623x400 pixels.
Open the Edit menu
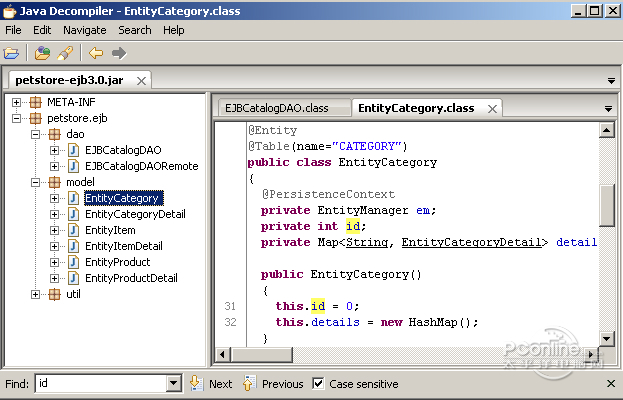(42, 30)
